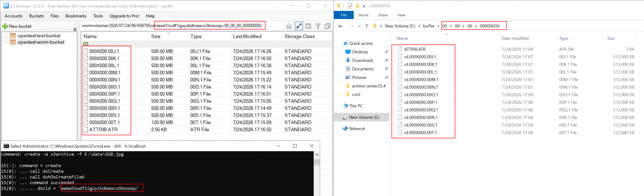Click the new folder icon in Explorer title bar

point(358,6)
